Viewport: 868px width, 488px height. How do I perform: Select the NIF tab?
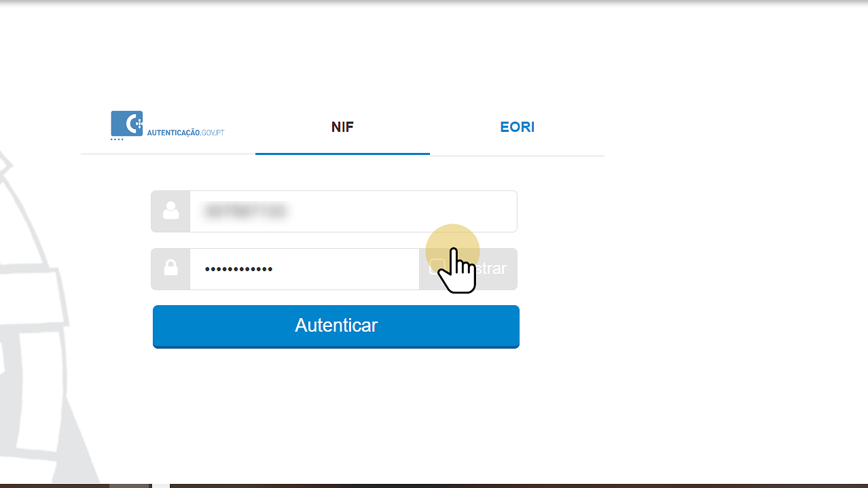(342, 127)
